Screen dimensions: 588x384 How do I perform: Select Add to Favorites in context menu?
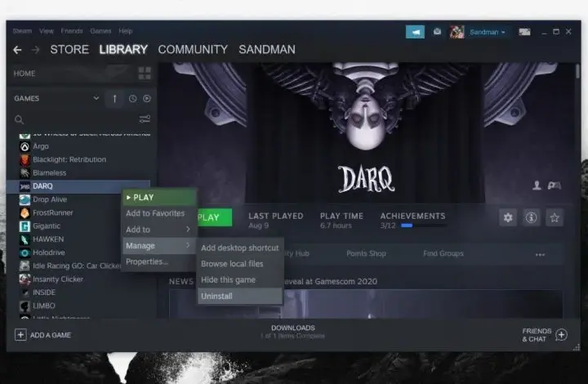tap(159, 213)
